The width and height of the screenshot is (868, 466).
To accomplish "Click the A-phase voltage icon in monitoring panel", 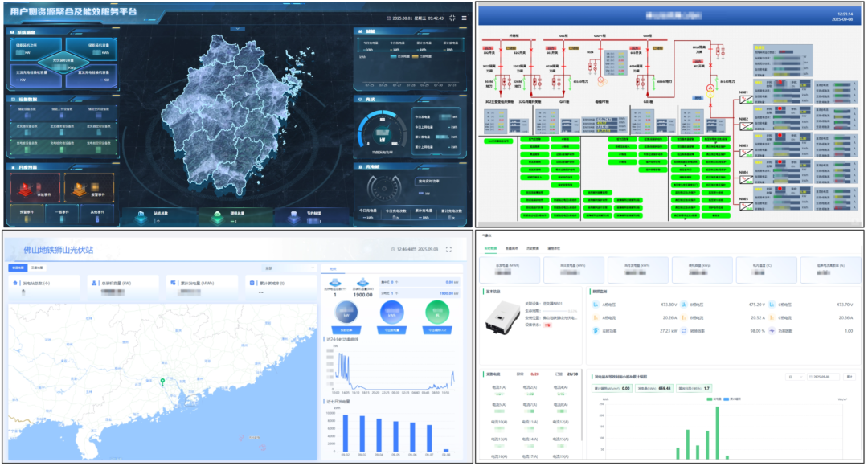I will [x=596, y=305].
